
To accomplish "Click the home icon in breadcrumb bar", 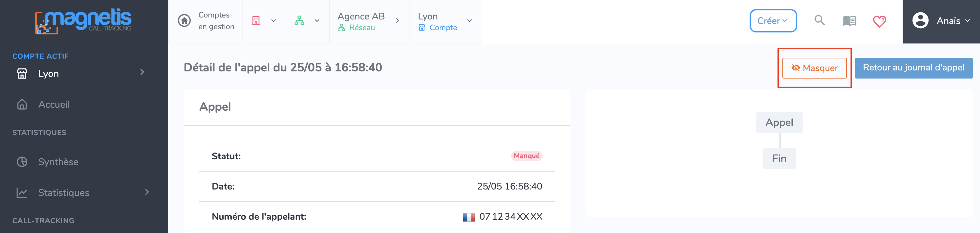I will [x=185, y=20].
